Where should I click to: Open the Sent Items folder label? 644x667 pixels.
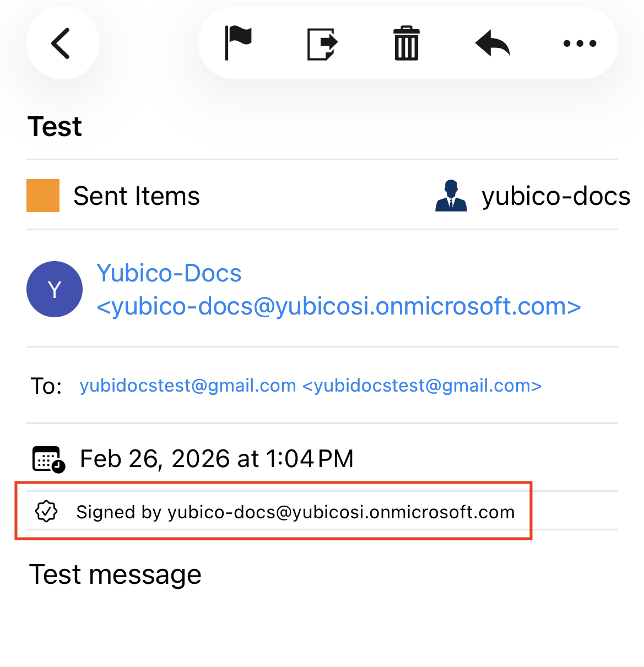click(137, 196)
